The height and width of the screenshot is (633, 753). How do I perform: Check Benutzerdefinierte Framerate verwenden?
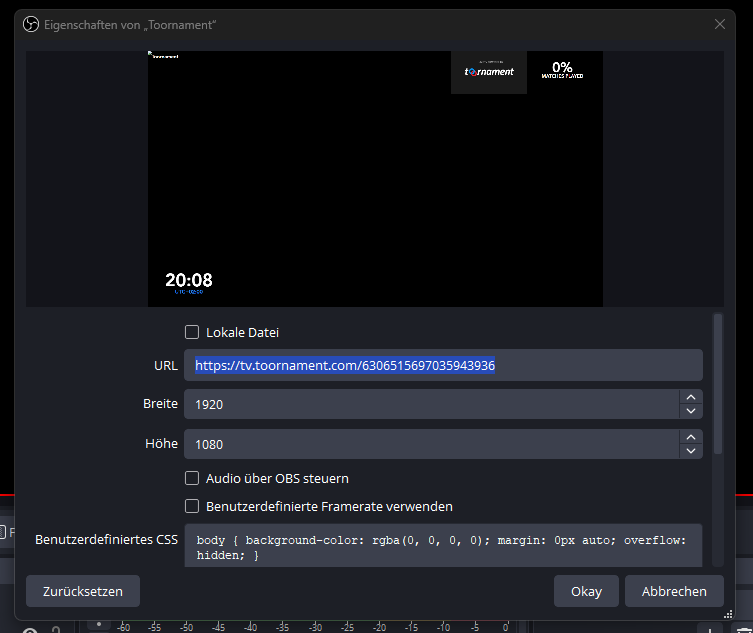point(192,506)
